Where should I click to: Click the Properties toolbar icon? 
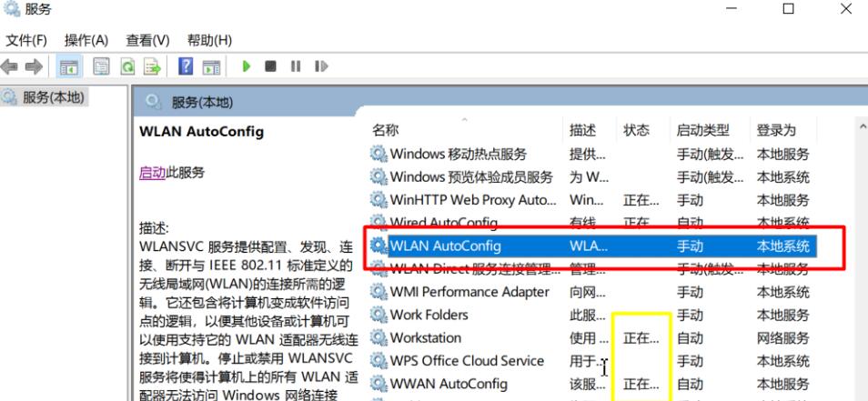(x=101, y=66)
